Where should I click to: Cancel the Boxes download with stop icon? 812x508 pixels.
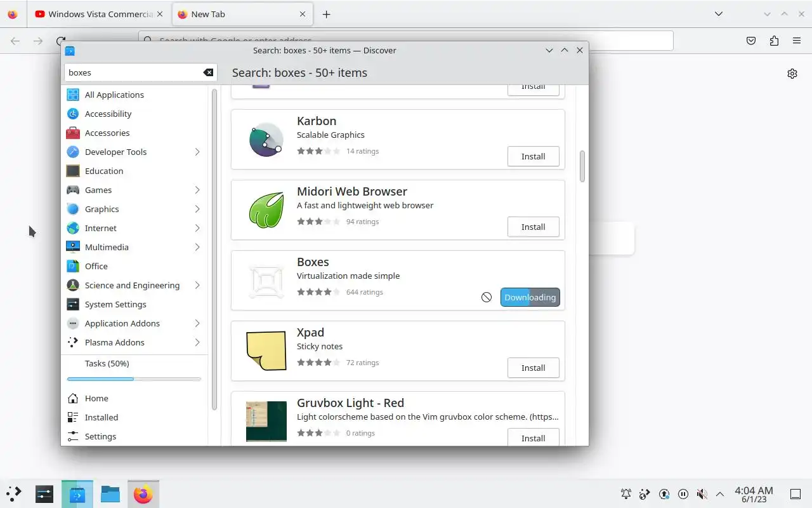[487, 297]
